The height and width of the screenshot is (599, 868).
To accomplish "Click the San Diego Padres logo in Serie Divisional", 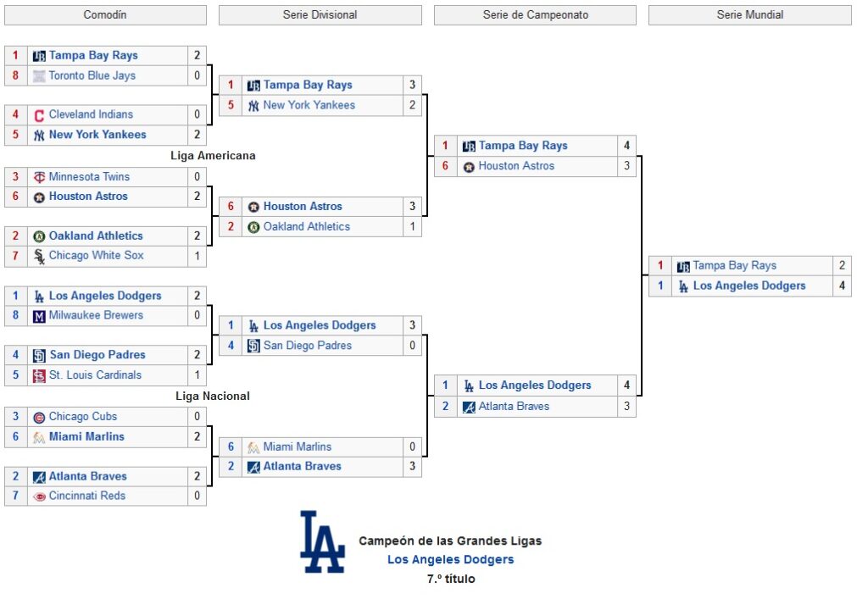I will [x=253, y=347].
